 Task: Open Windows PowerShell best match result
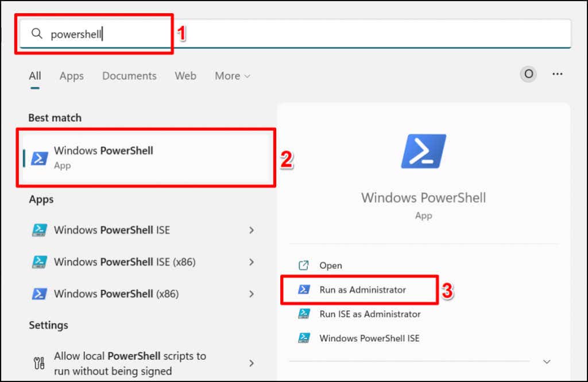[147, 158]
